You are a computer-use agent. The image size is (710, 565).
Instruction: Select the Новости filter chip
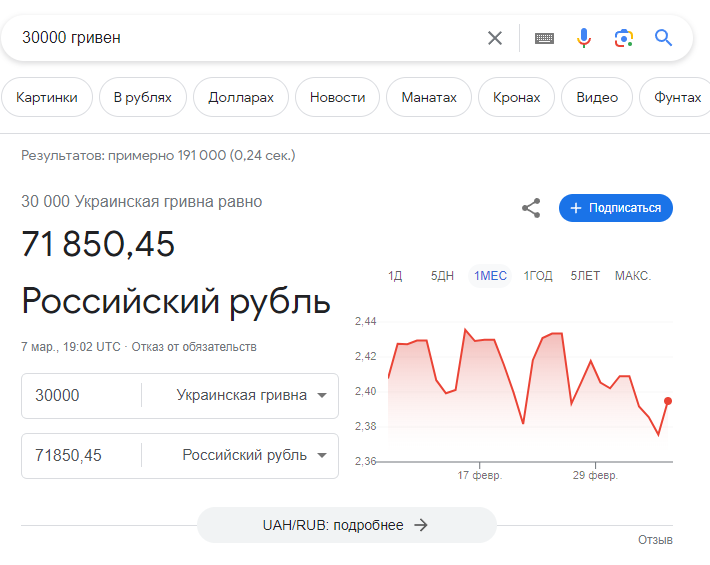point(337,97)
